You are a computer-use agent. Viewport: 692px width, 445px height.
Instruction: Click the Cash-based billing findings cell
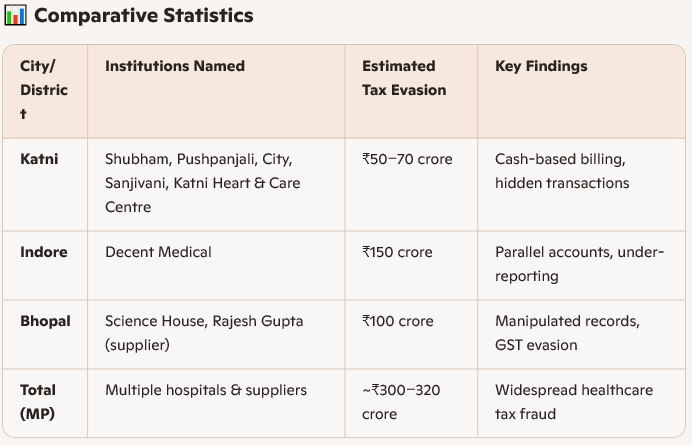coord(562,171)
